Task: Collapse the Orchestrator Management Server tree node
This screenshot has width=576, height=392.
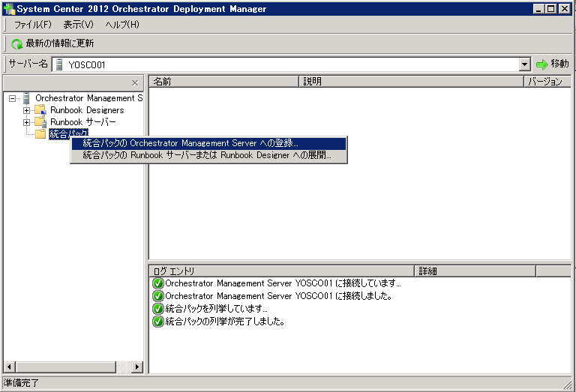Action: tap(13, 98)
